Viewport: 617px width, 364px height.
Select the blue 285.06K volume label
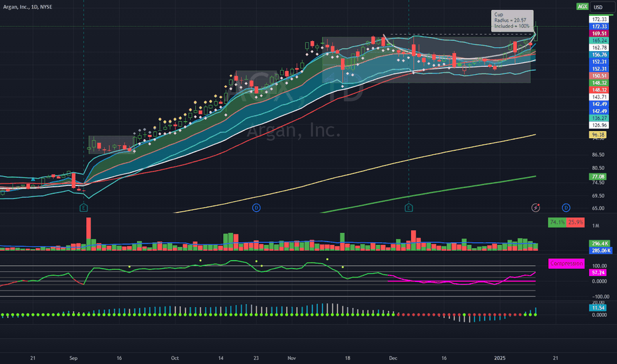pos(600,251)
